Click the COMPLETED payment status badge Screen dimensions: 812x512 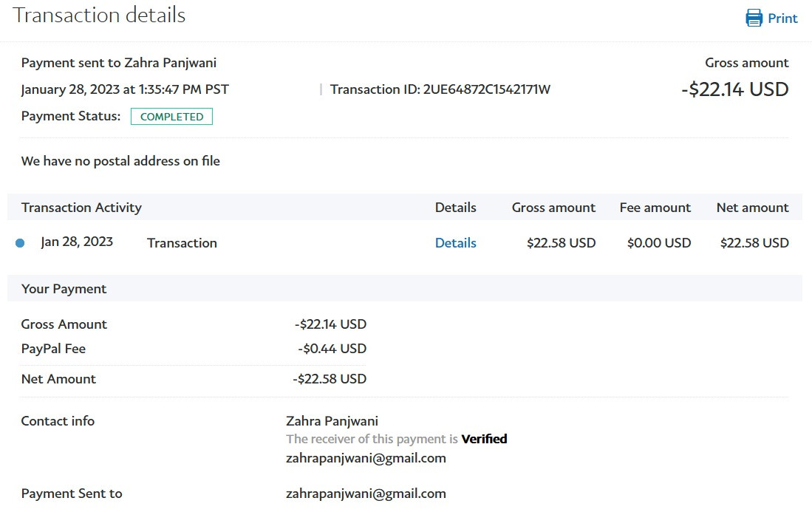171,117
